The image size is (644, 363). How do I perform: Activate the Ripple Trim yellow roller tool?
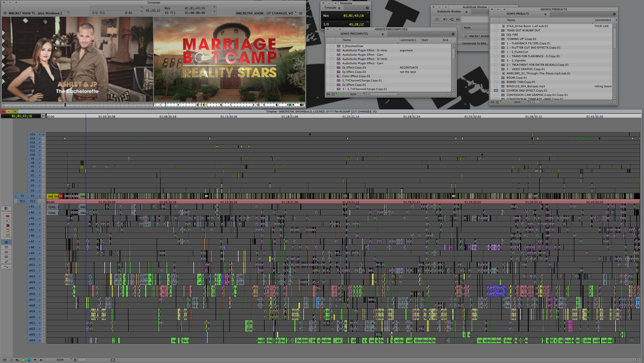[x=8, y=230]
